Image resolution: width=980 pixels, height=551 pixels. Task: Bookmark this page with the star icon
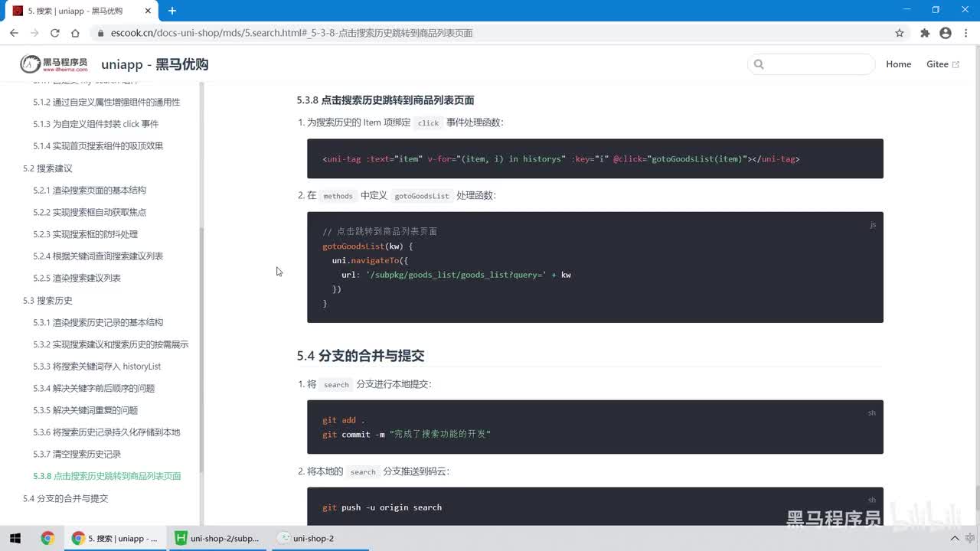pyautogui.click(x=900, y=33)
